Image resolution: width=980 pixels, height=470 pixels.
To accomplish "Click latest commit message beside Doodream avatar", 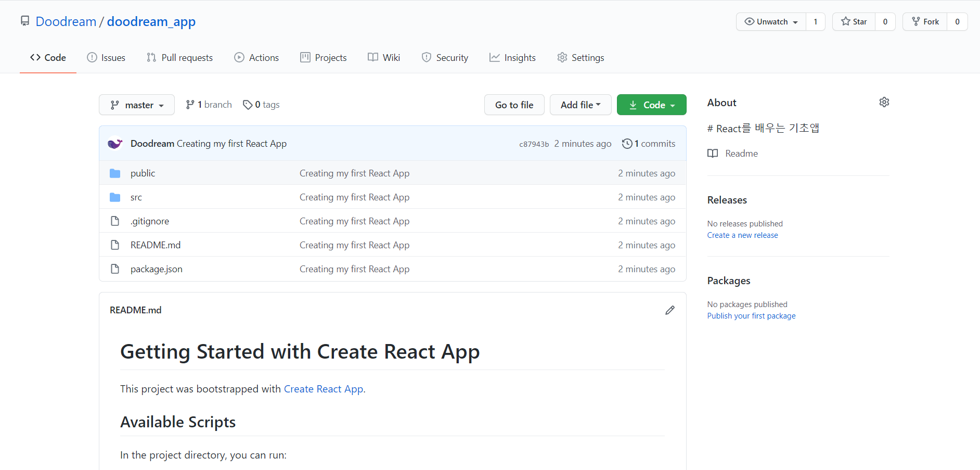I will [x=231, y=144].
